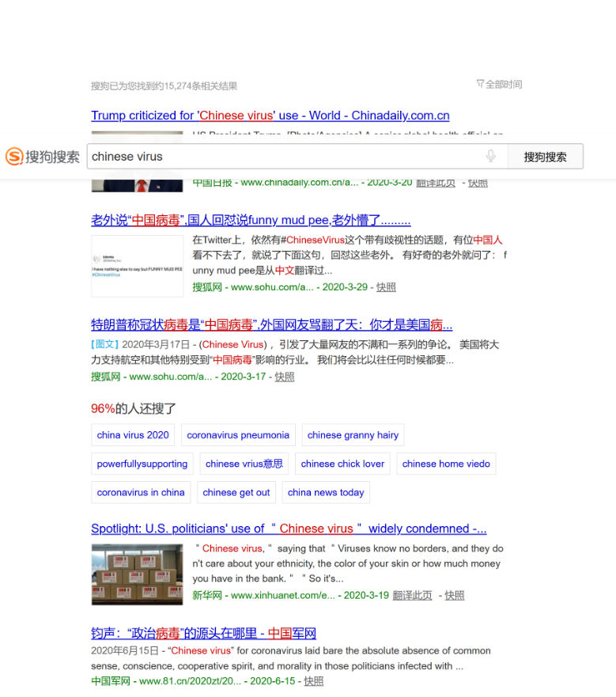Select related search chinese get out
The width and height of the screenshot is (616, 697).
pyautogui.click(x=236, y=493)
